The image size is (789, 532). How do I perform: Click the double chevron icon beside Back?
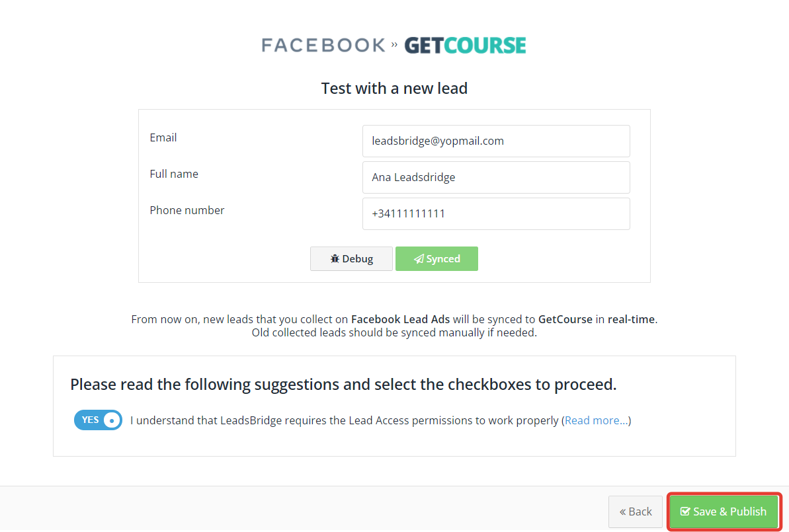coord(622,512)
